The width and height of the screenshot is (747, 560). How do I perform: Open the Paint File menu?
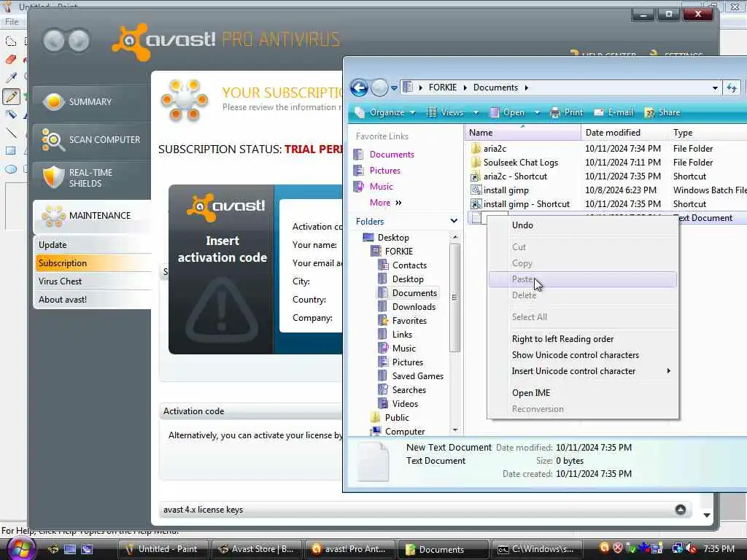[12, 21]
